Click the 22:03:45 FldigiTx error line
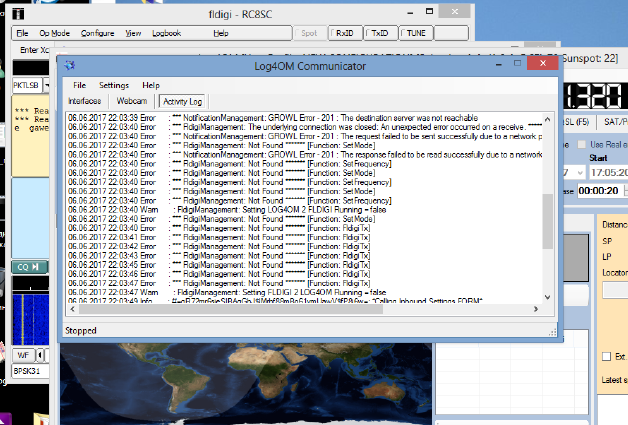Screen dimensions: 628x425 point(219,265)
